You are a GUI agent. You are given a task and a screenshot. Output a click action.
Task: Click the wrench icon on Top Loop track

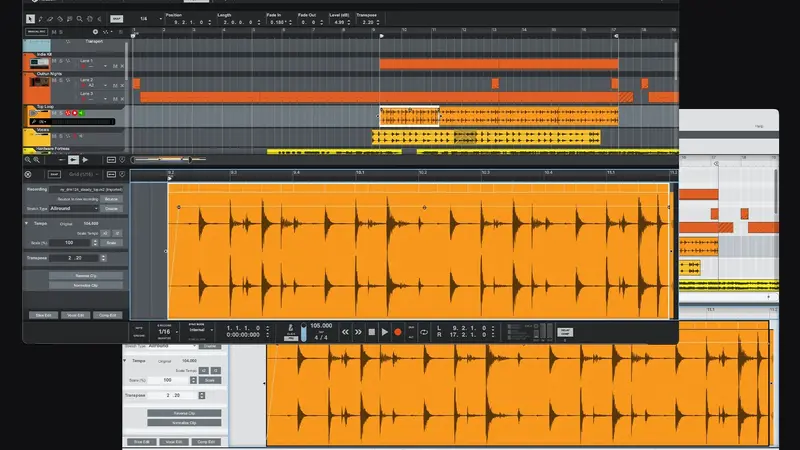(34, 122)
